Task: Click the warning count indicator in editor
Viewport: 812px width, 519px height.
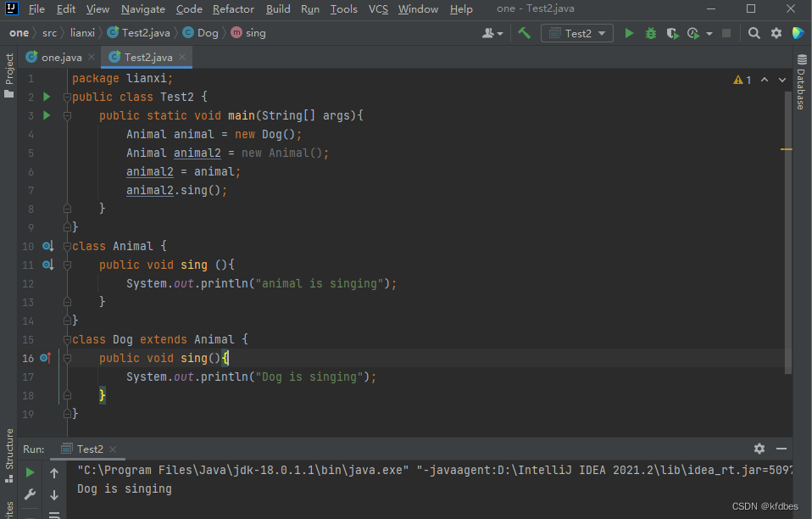Action: [x=742, y=80]
